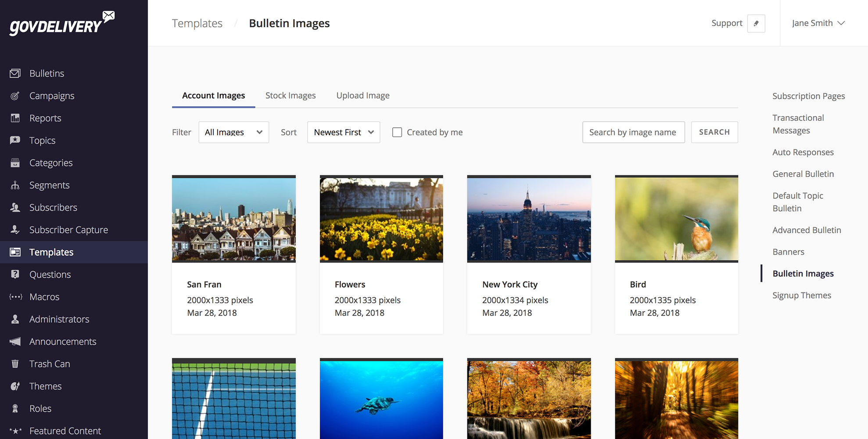Open the New York City image thumbnail

click(528, 219)
